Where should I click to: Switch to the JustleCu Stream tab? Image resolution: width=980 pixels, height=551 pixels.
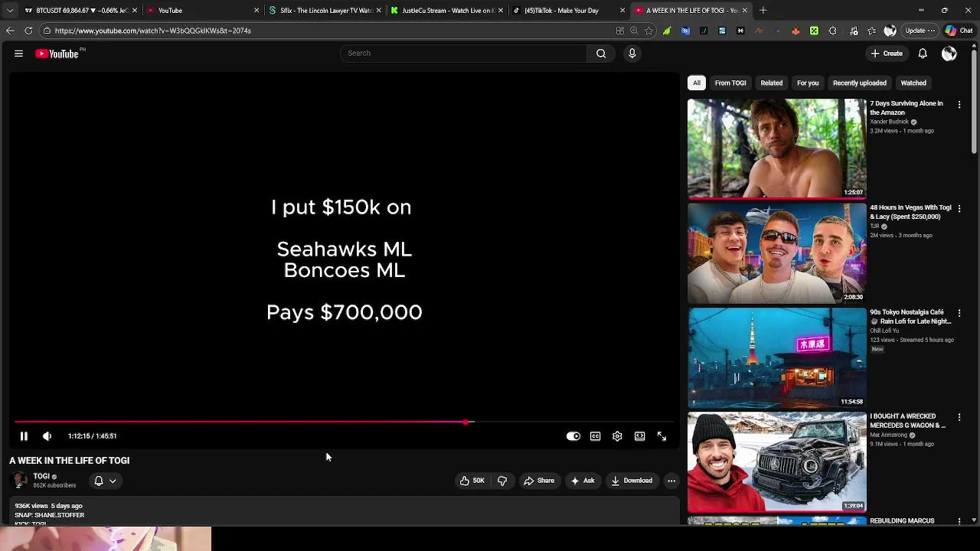point(447,11)
